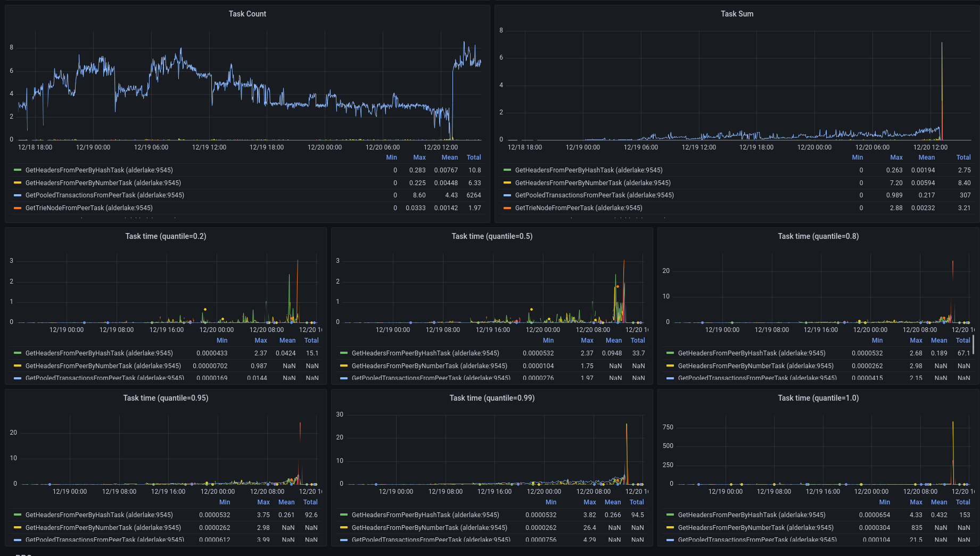Viewport: 980px width, 556px height.
Task: Sort quantile=0.5 legend by Mean
Action: [614, 341]
